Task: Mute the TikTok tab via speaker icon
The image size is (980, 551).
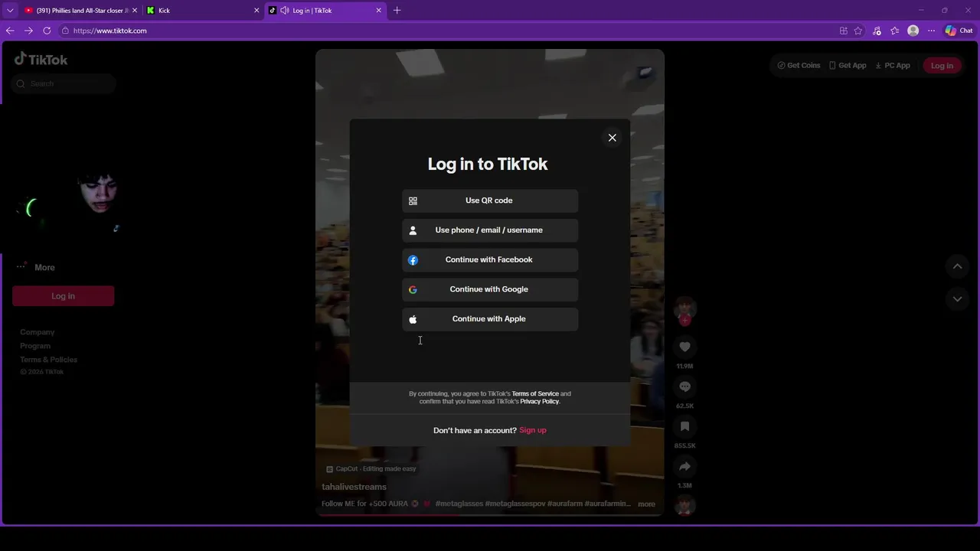Action: click(x=285, y=11)
